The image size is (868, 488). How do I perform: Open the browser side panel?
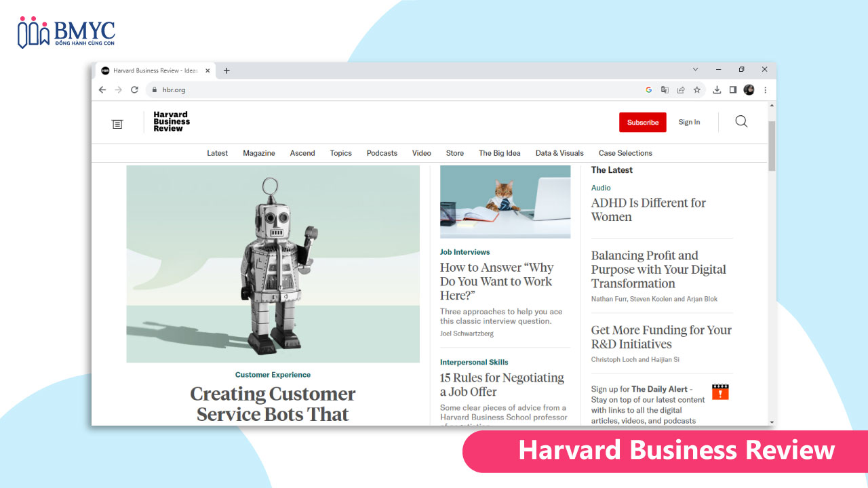[732, 89]
